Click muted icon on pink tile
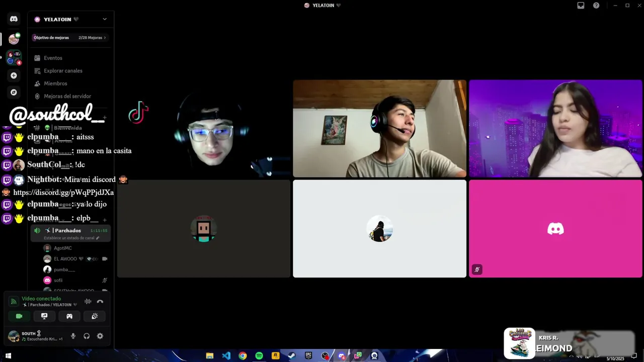The width and height of the screenshot is (644, 362). tap(477, 269)
